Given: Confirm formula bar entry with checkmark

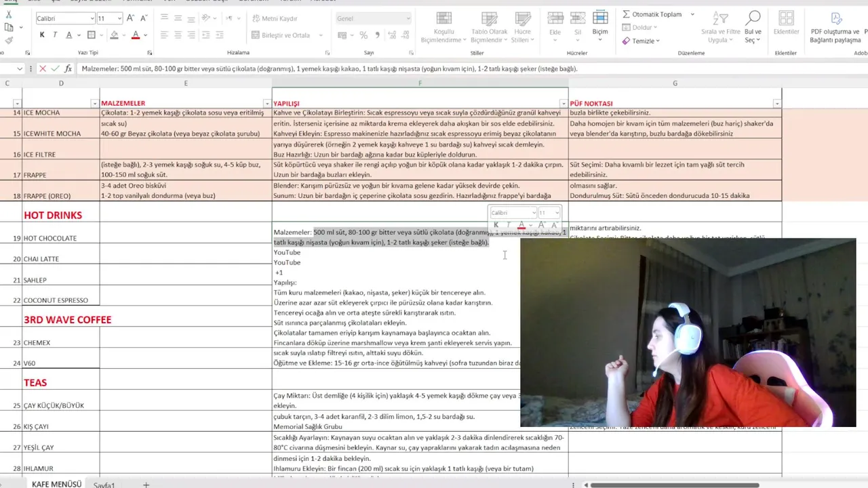Looking at the screenshot, I should pos(55,68).
